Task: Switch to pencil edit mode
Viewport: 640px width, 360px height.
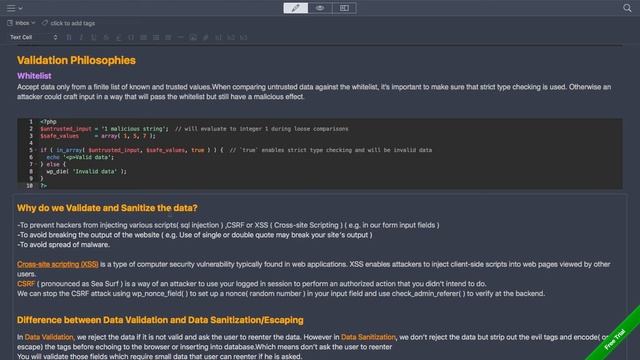Action: click(x=296, y=8)
